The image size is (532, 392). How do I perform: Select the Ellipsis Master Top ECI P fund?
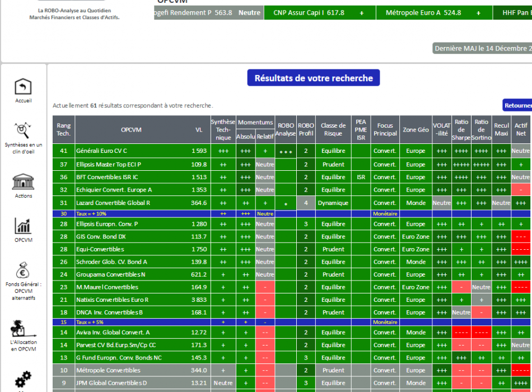pos(108,165)
